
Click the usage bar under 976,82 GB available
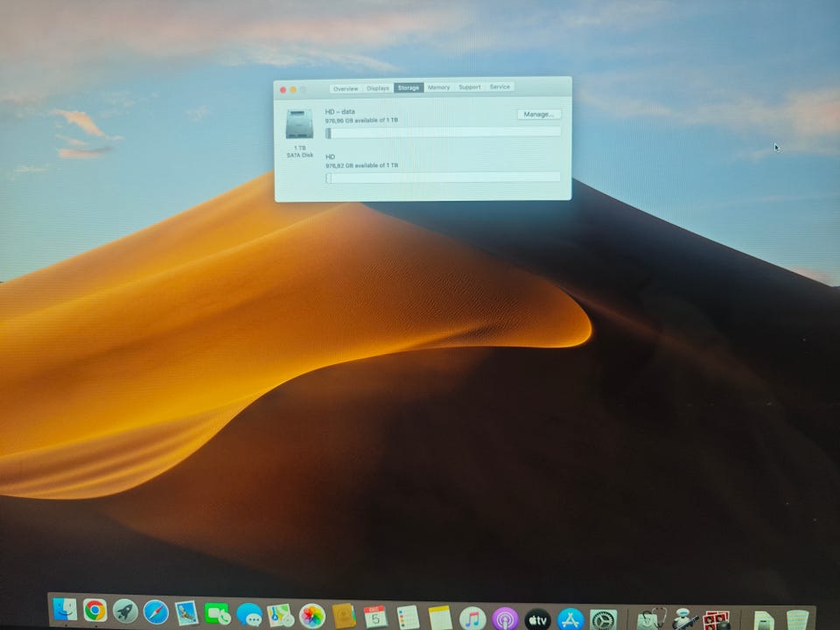(443, 178)
